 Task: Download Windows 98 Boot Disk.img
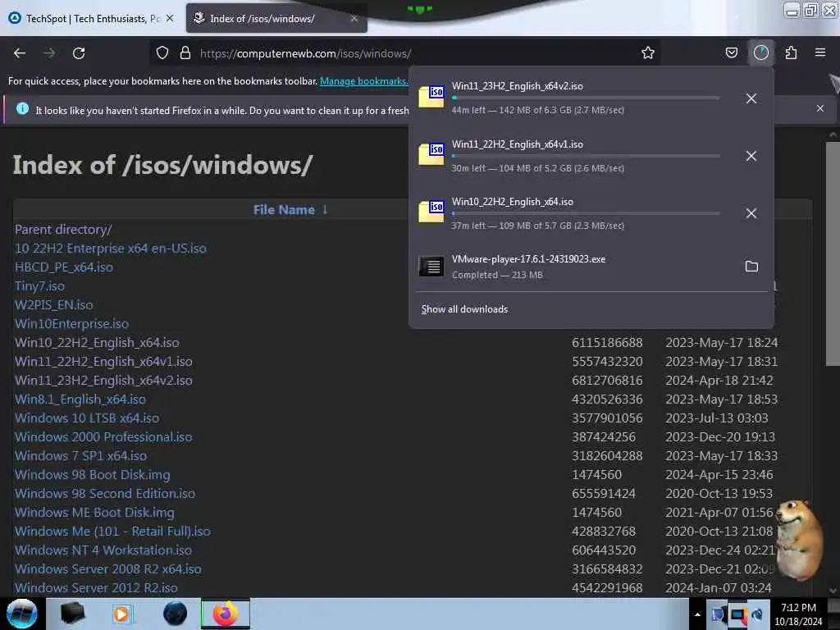tap(92, 475)
